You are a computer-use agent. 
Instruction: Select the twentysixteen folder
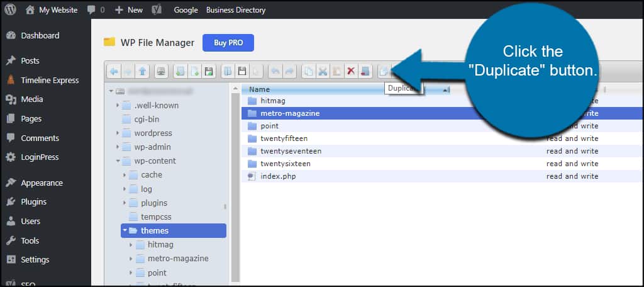point(441,164)
